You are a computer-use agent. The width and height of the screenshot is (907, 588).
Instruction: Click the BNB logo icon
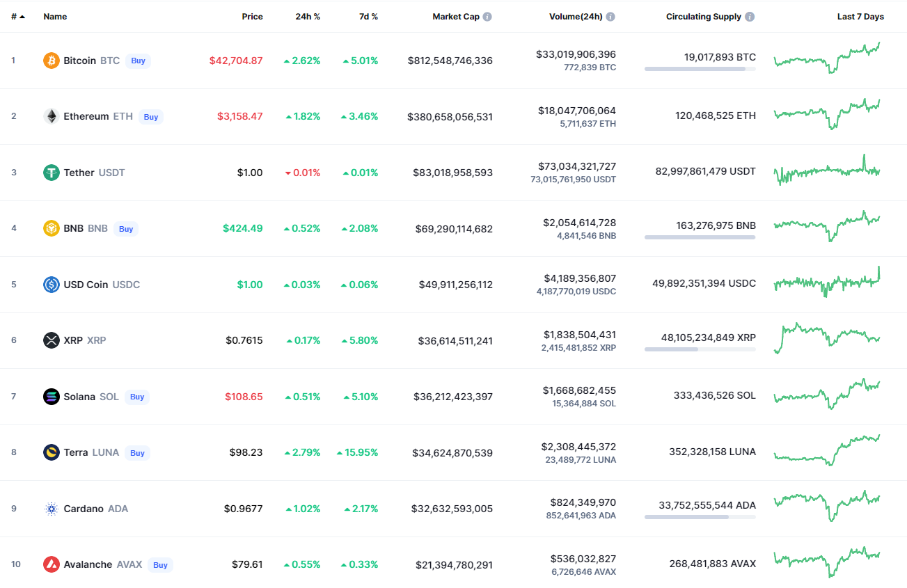click(52, 228)
